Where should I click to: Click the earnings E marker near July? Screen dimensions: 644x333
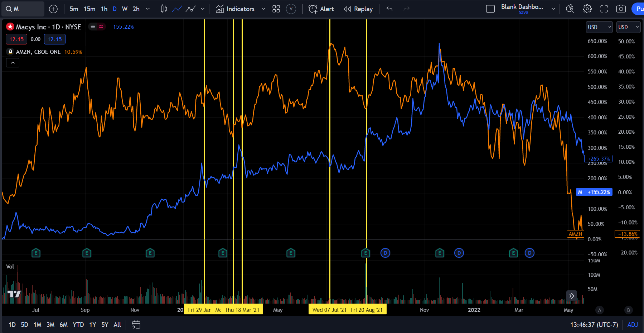pos(36,253)
